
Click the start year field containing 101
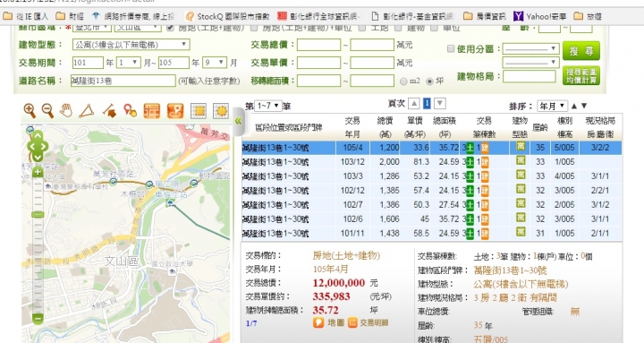click(88, 63)
